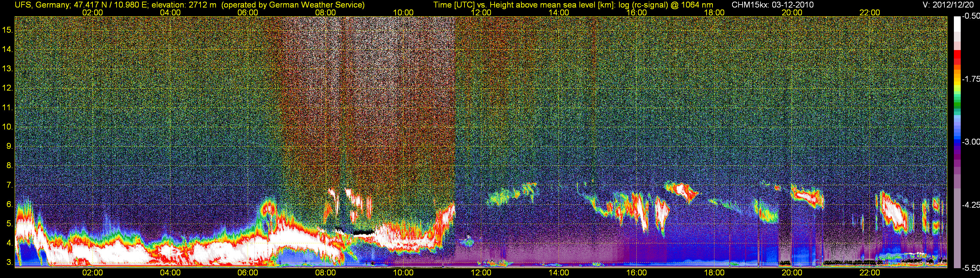This screenshot has width=980, height=278.
Task: Click the '-5.50' color scale value
Action: coord(971,268)
